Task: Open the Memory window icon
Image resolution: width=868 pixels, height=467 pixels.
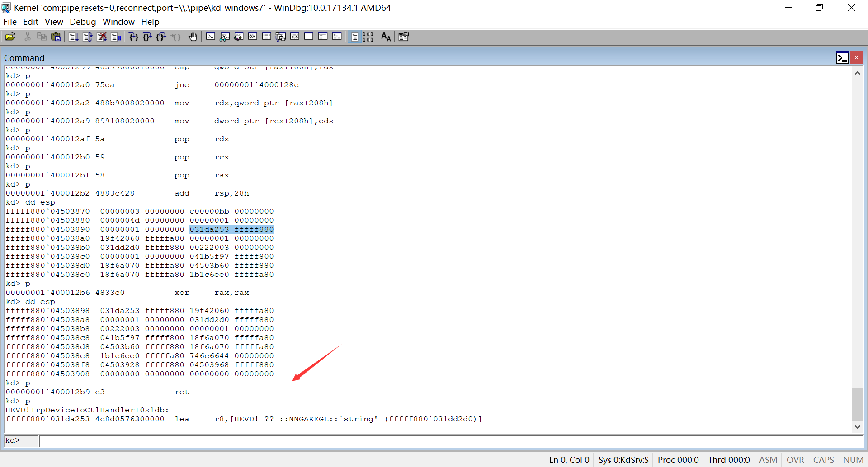Action: pos(267,37)
